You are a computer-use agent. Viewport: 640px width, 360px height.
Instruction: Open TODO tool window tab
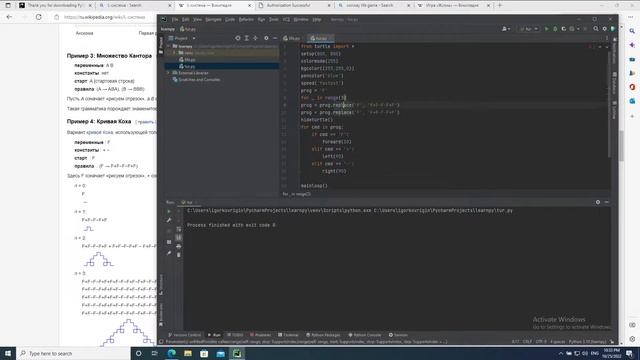pos(235,335)
